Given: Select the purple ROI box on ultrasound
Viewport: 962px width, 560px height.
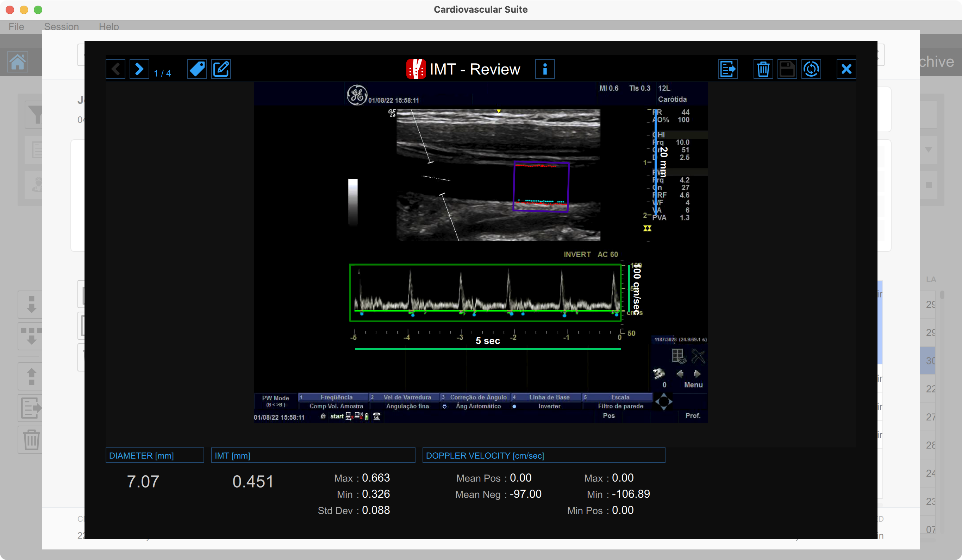Looking at the screenshot, I should tap(541, 186).
